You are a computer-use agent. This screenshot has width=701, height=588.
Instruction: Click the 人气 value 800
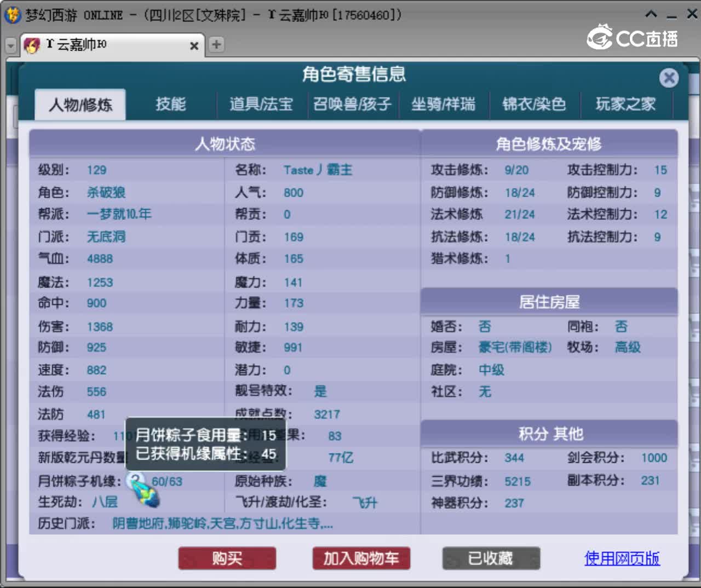[x=293, y=193]
